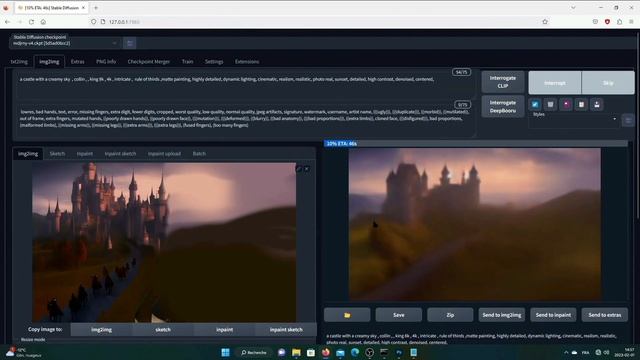Click Interrupt to stop generation
The width and height of the screenshot is (640, 360).
[555, 83]
